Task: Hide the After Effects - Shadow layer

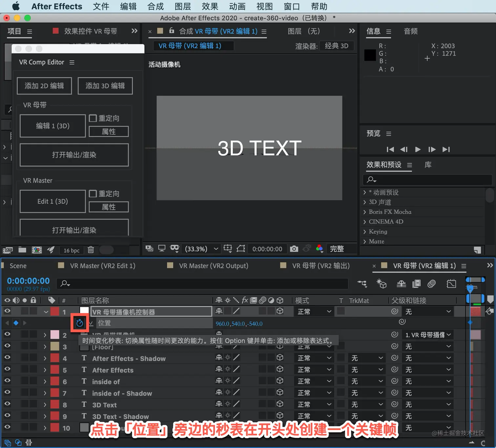Action: 7,357
